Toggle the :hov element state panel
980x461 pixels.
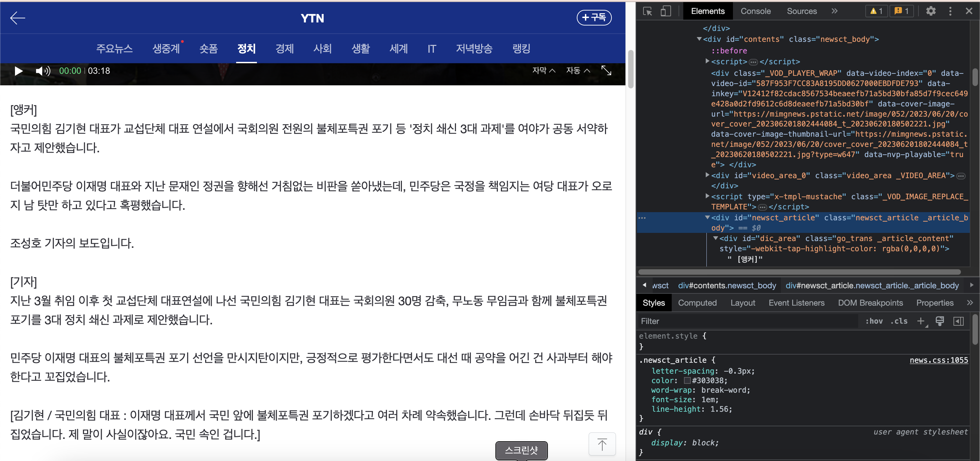click(874, 321)
